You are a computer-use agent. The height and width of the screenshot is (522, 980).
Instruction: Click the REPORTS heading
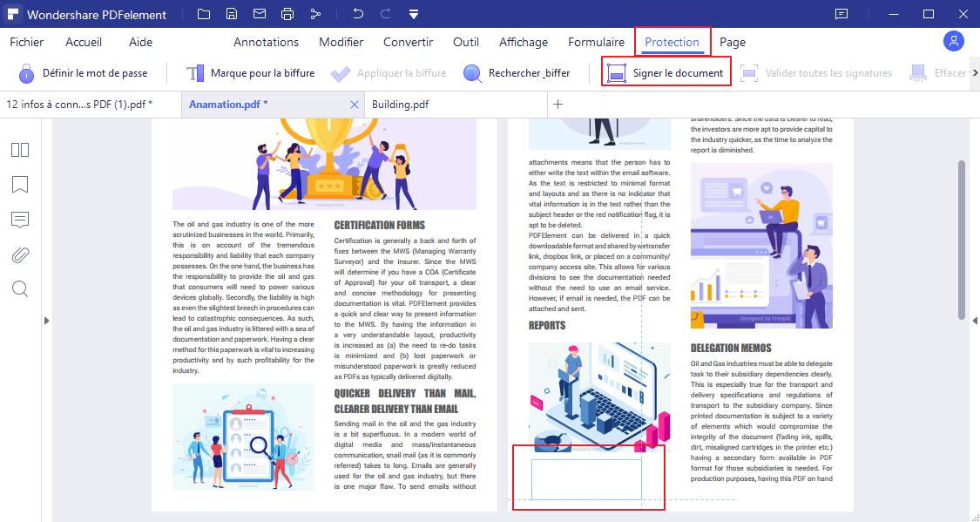coord(547,325)
